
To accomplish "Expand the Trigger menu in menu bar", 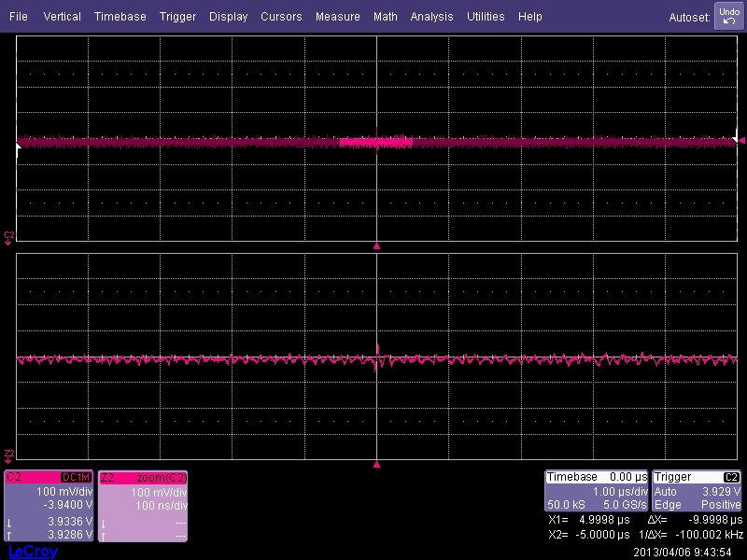I will click(177, 17).
